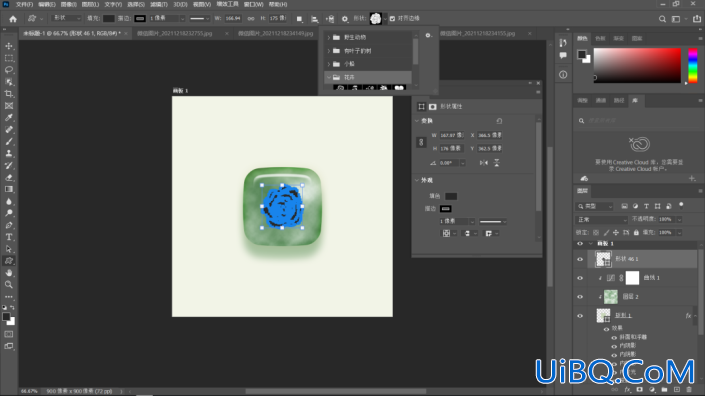705x396 pixels.
Task: Select the Eyedropper tool
Action: pos(9,118)
